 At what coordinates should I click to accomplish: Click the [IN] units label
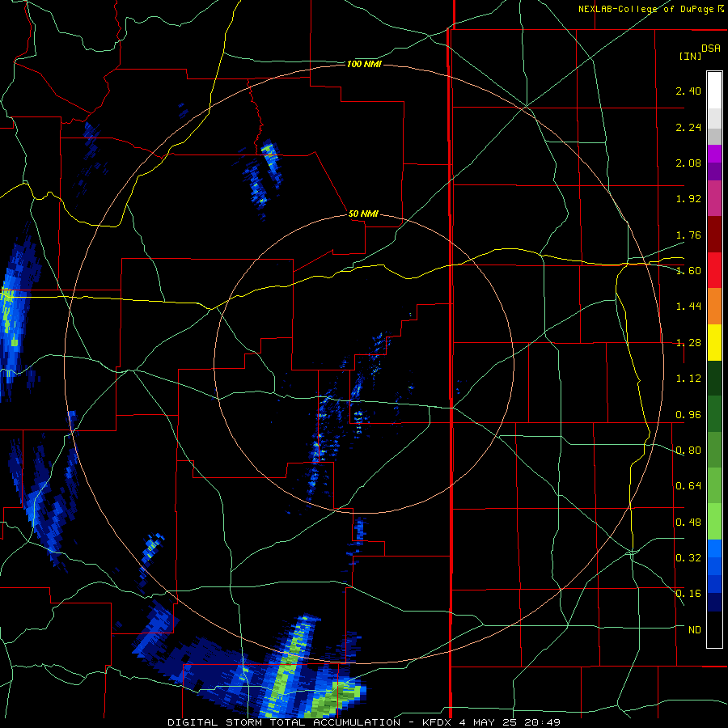point(690,56)
